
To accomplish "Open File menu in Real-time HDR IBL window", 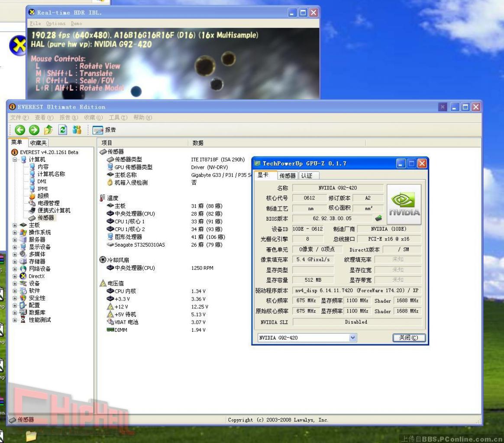I will 36,23.
